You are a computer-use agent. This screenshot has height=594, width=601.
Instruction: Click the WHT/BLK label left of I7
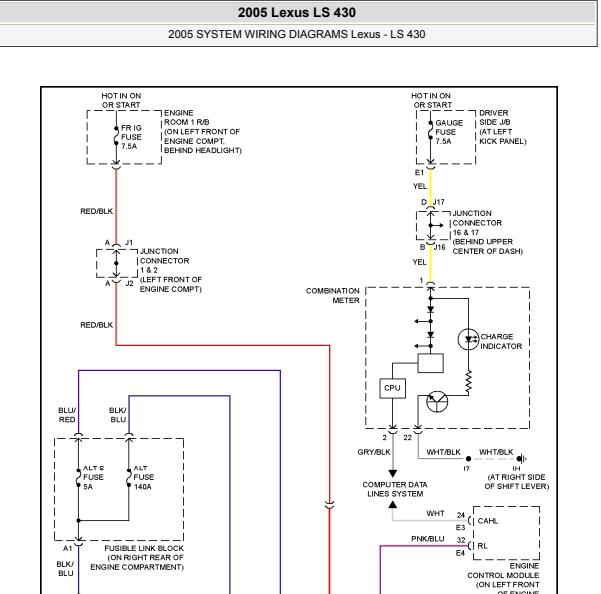point(443,452)
